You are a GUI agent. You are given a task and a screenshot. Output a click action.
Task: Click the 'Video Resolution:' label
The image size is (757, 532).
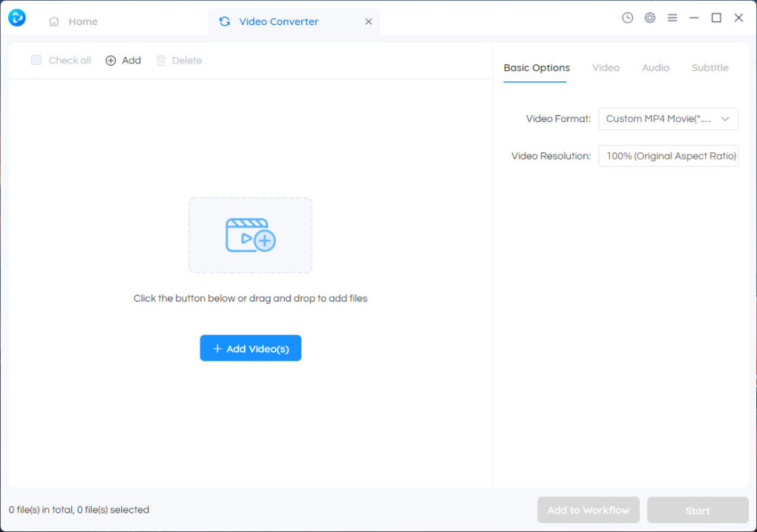(x=551, y=156)
